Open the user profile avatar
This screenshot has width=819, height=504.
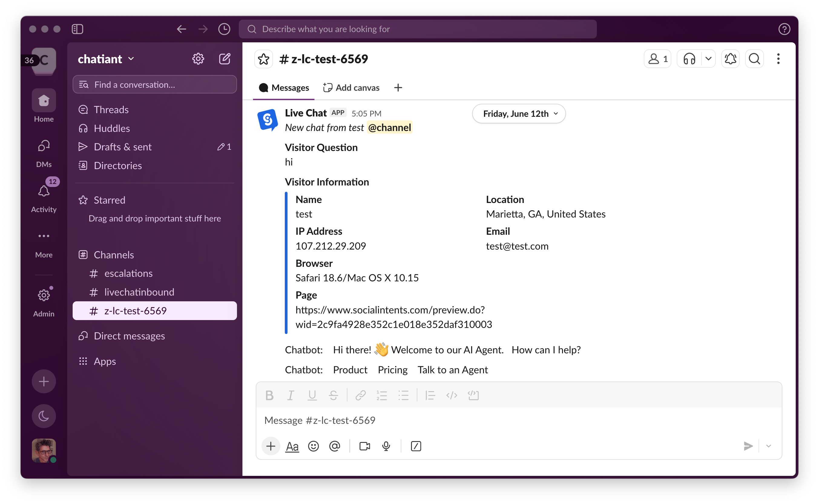point(44,451)
